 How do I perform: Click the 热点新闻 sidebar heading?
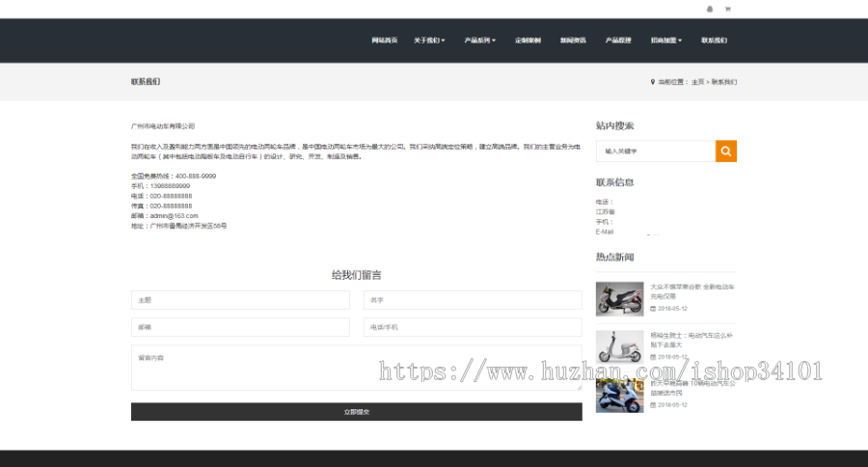(614, 257)
